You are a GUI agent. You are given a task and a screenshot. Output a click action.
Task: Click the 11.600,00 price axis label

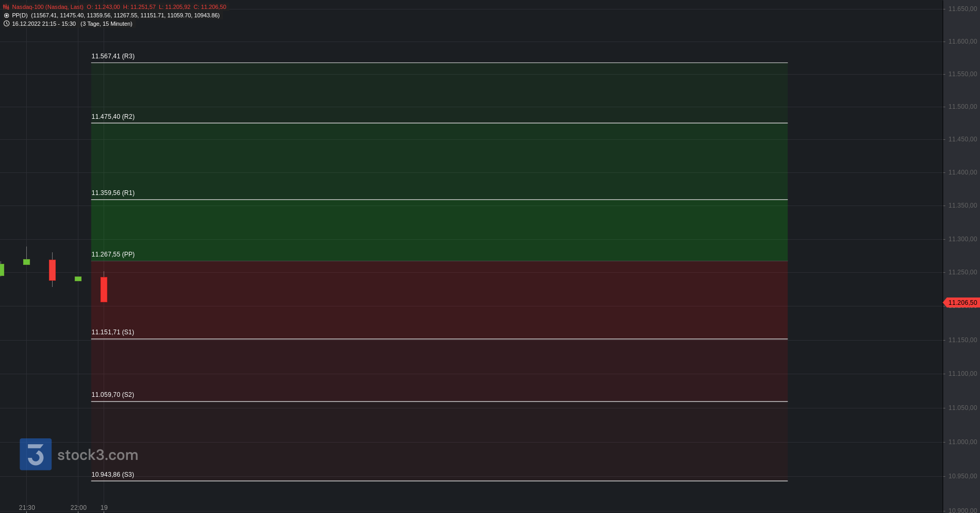962,42
